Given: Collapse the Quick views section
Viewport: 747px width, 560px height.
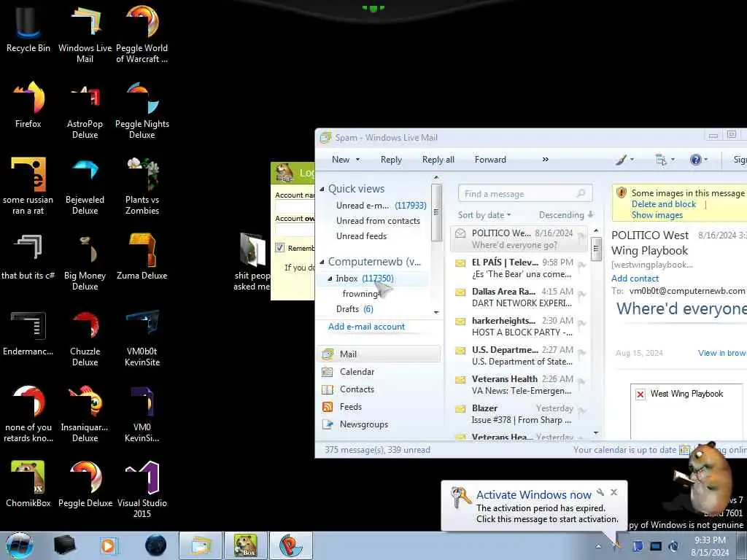Looking at the screenshot, I should pyautogui.click(x=322, y=189).
